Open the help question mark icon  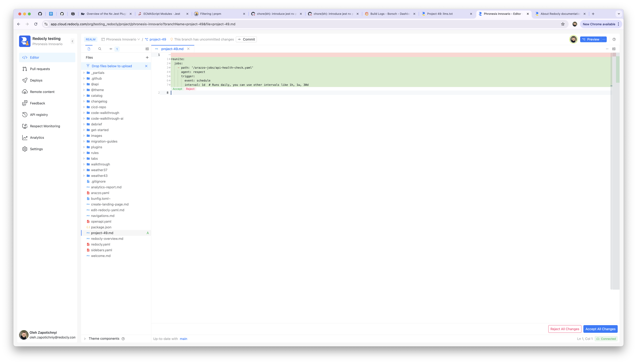614,39
